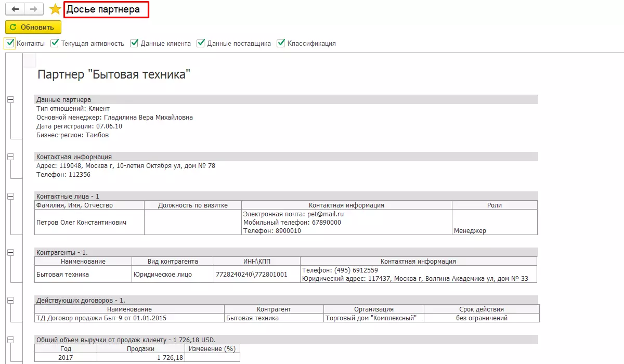The image size is (624, 364).
Task: Select the Основной менеджер Гладилина Вера Михайловна line
Action: point(114,118)
